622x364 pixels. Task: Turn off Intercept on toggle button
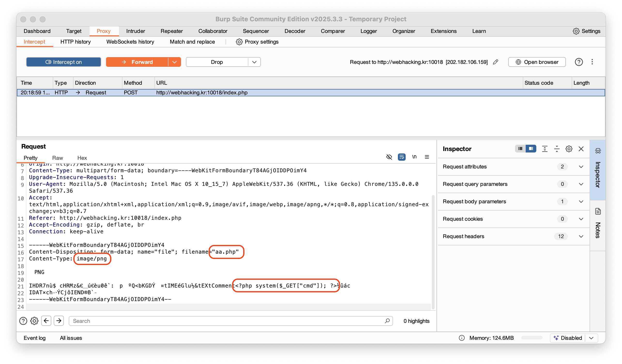coord(63,62)
